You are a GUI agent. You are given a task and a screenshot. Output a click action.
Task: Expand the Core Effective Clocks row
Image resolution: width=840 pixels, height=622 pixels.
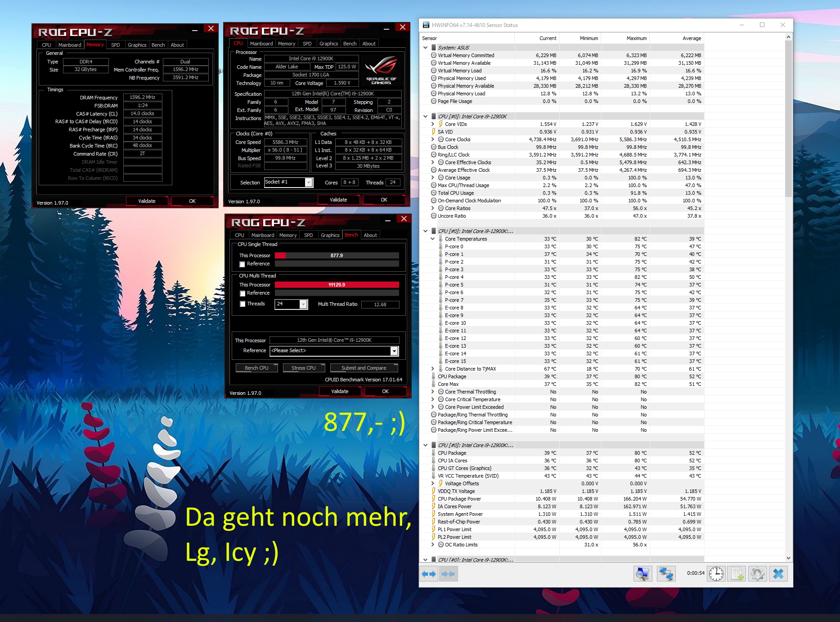pyautogui.click(x=433, y=162)
